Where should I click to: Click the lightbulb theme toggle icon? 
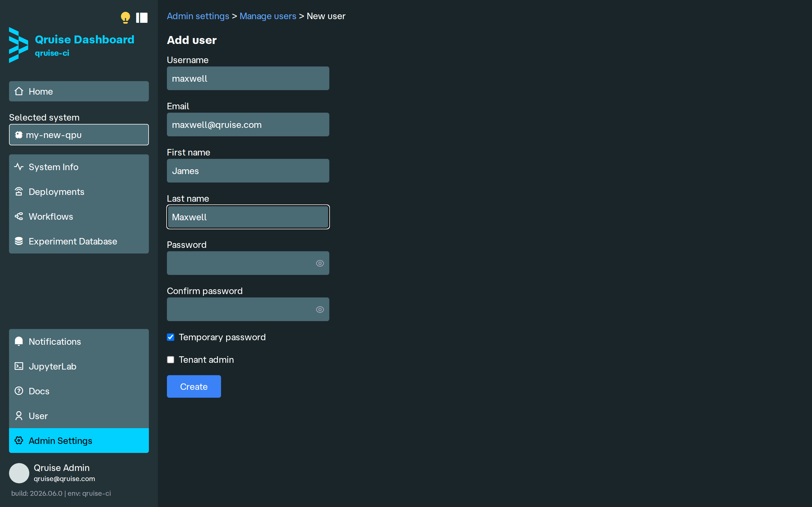coord(125,18)
